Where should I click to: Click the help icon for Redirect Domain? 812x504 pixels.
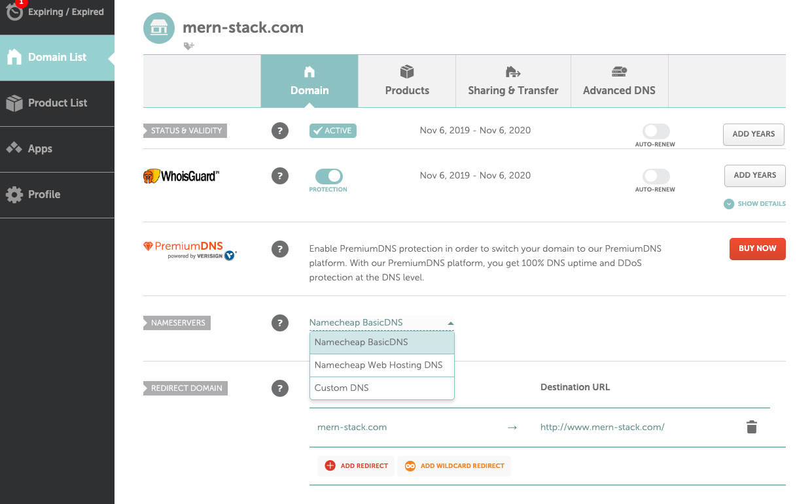[x=280, y=388]
